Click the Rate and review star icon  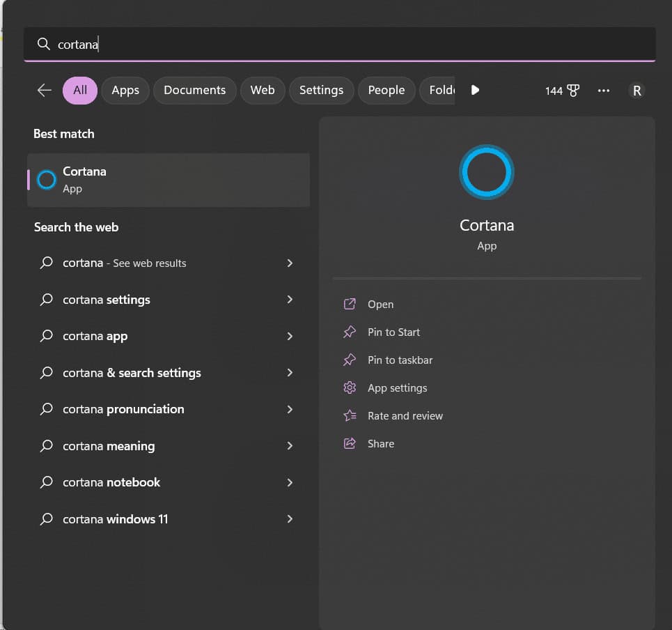click(x=350, y=415)
